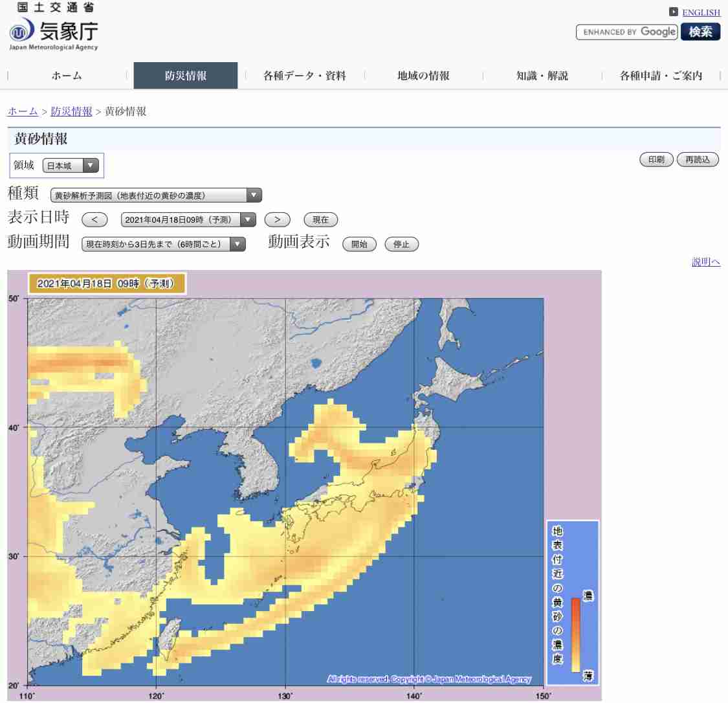This screenshot has width=728, height=703.
Task: Click the ホーム breadcrumb link
Action: coord(23,111)
